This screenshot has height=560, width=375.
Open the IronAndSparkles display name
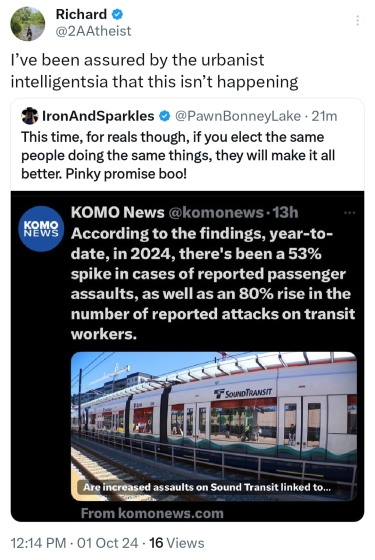coord(98,116)
